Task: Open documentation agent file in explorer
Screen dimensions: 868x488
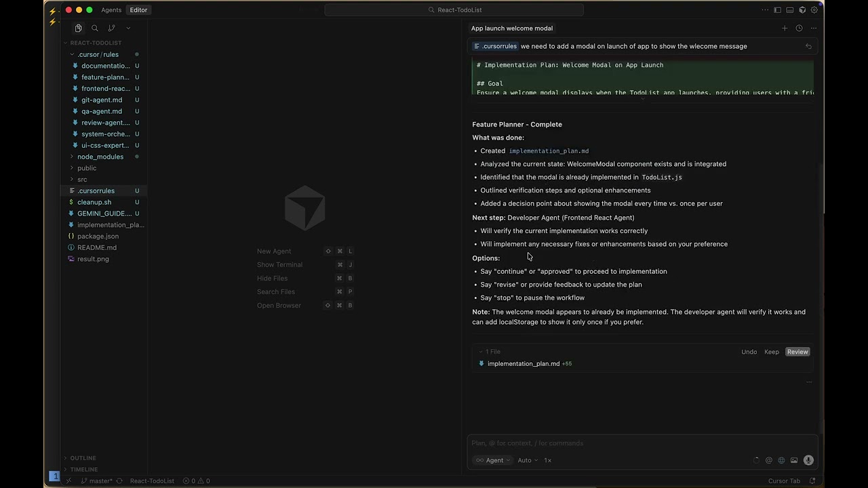Action: point(105,66)
